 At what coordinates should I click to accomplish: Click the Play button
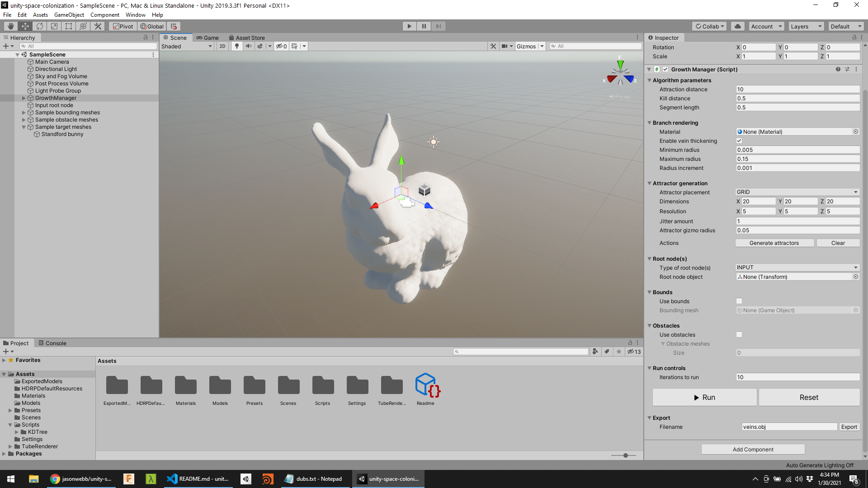409,26
